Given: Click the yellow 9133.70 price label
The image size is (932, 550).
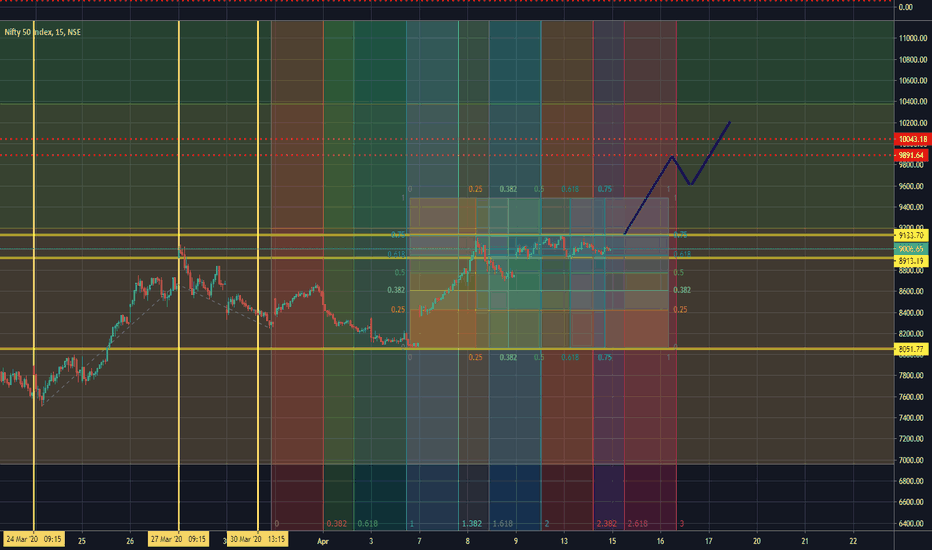Looking at the screenshot, I should 912,235.
